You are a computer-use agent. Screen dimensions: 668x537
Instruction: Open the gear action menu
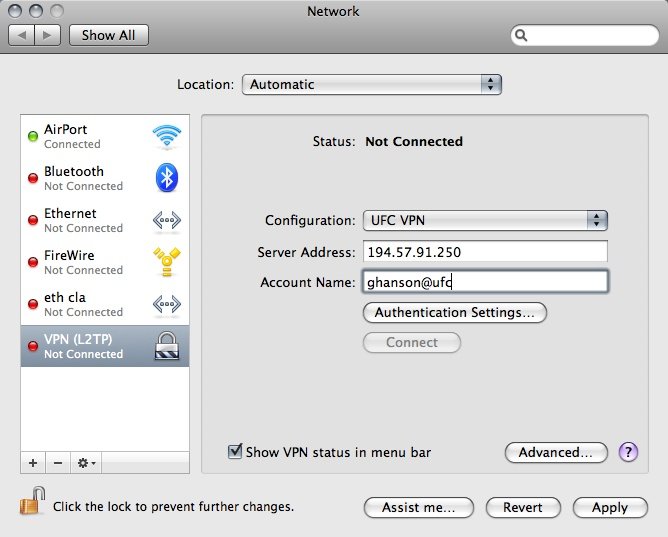[86, 463]
